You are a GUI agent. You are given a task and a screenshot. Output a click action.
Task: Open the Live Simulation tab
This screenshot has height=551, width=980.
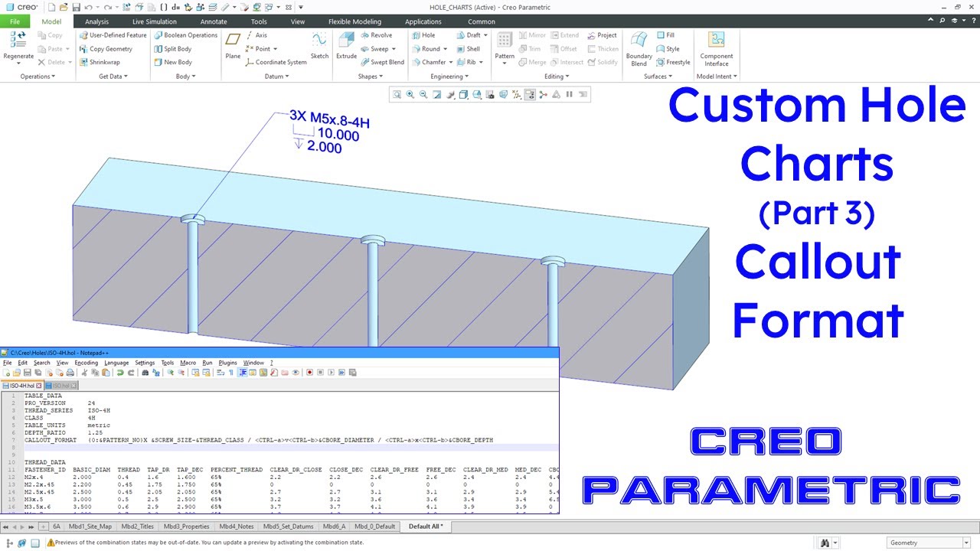[x=155, y=21]
